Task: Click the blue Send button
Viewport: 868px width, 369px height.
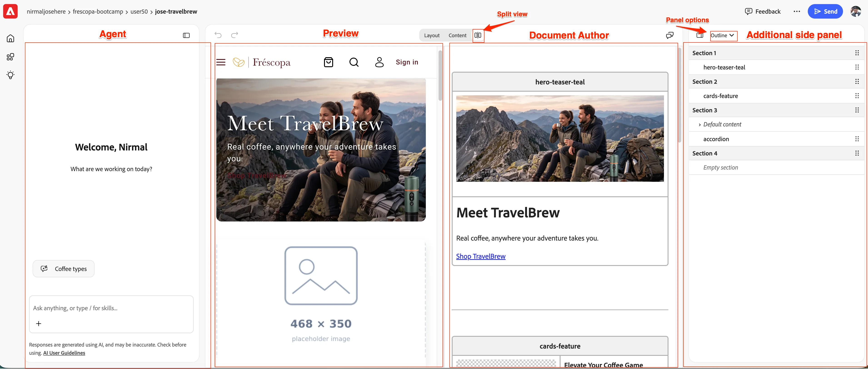Action: pyautogui.click(x=825, y=11)
